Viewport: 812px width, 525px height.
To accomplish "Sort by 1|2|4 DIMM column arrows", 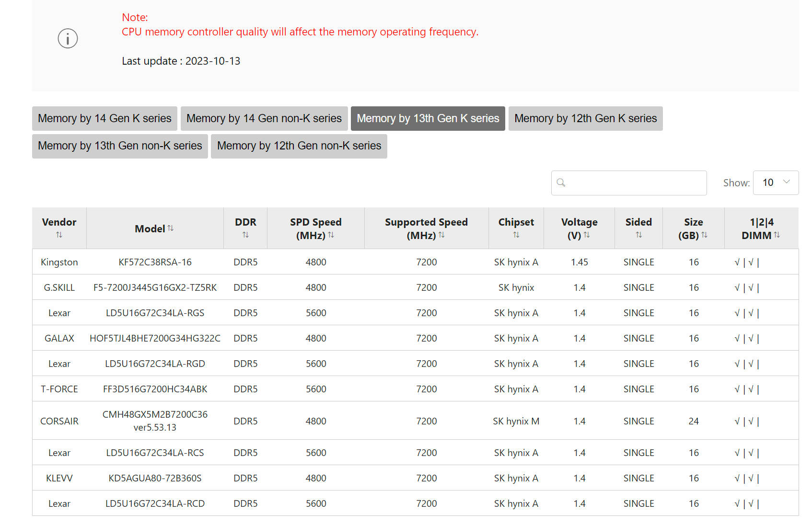I will click(777, 235).
